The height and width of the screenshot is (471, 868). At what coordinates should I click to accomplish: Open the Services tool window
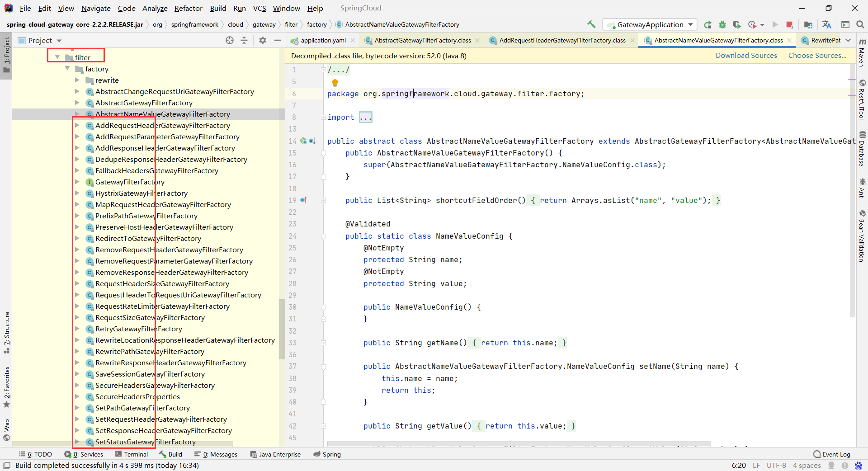click(84, 454)
